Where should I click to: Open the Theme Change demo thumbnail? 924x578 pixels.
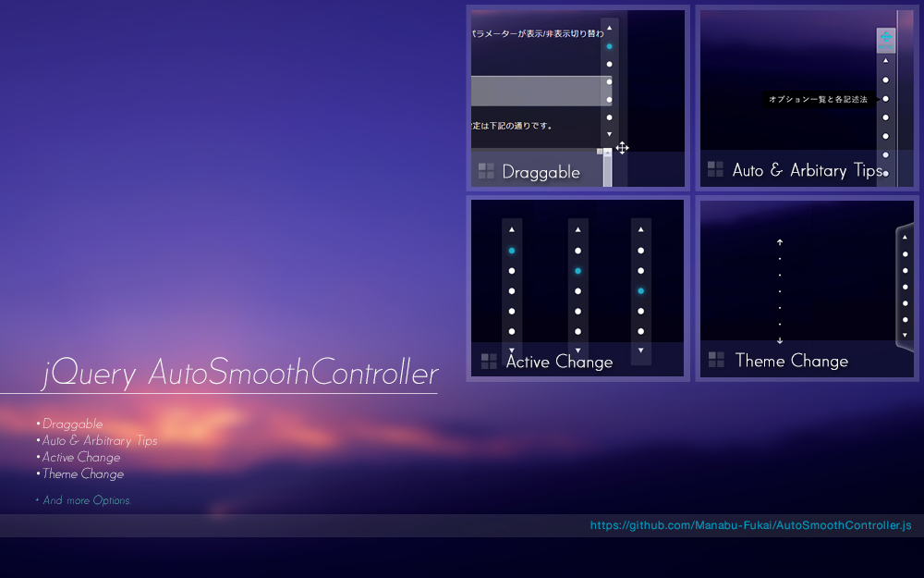(x=807, y=288)
